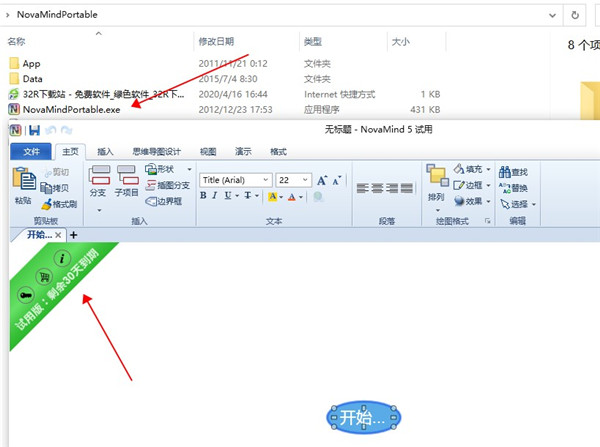Click the Select (选择) cursor tool
The width and height of the screenshot is (600, 447).
click(514, 204)
